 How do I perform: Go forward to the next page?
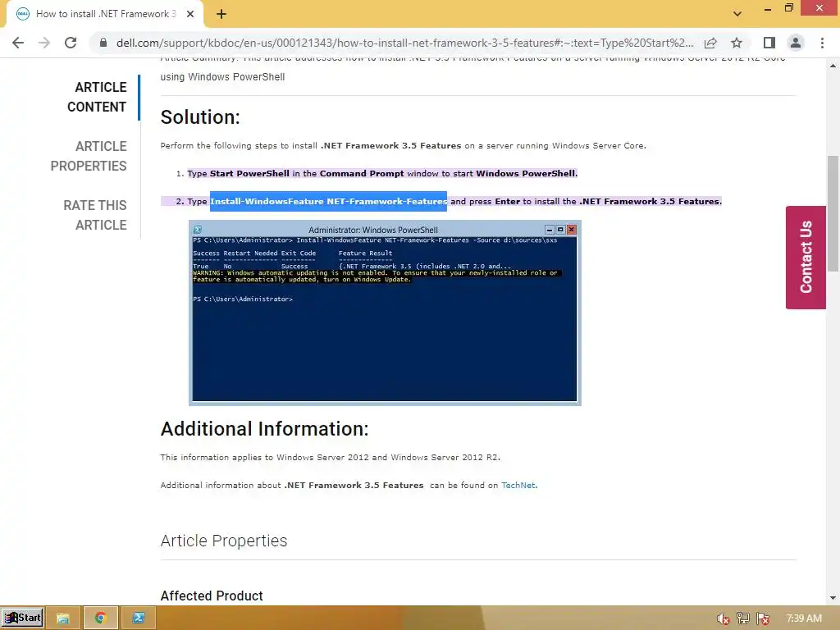(x=44, y=43)
